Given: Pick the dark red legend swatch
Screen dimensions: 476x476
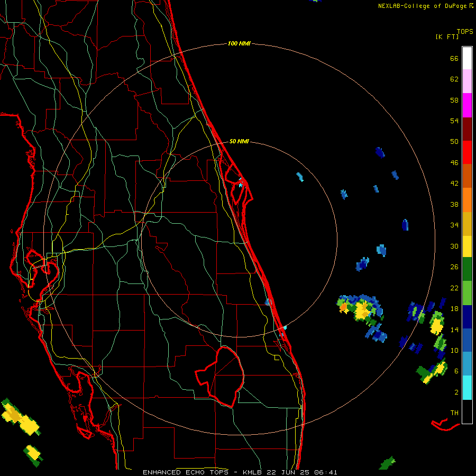Looking at the screenshot, I should point(467,129).
